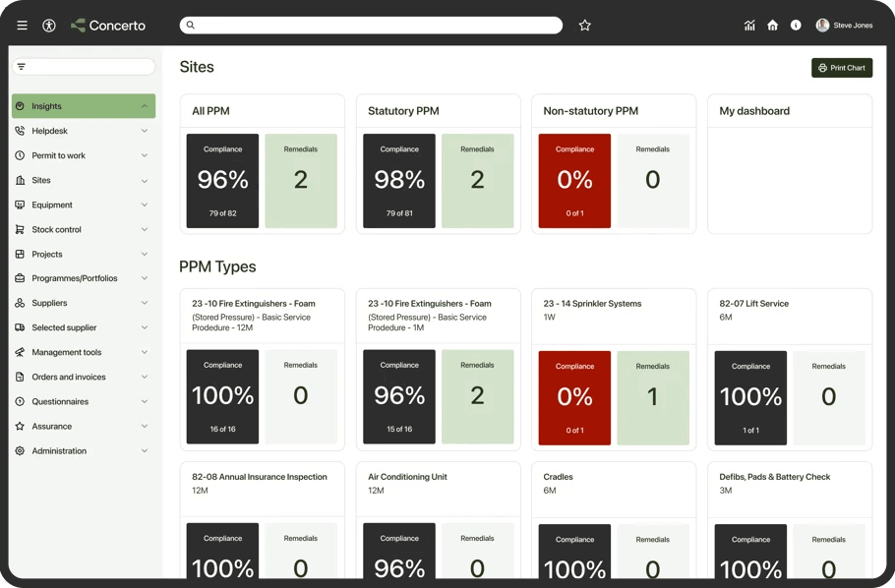Select the Stock control cart icon

[21, 228]
